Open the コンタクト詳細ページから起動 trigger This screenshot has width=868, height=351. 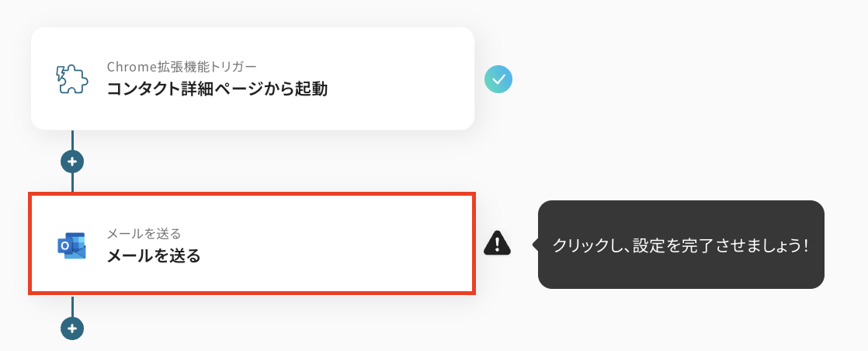(217, 89)
